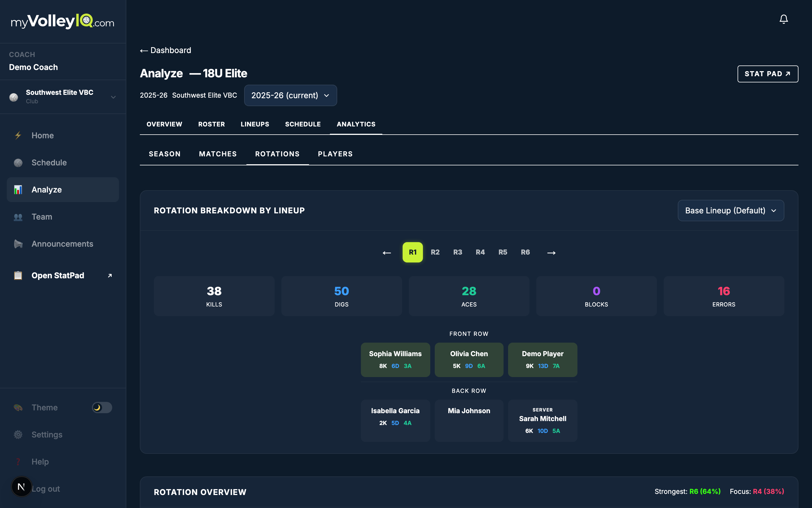Open Settings in the sidebar
Screen dimensions: 812x508
[x=63, y=435]
